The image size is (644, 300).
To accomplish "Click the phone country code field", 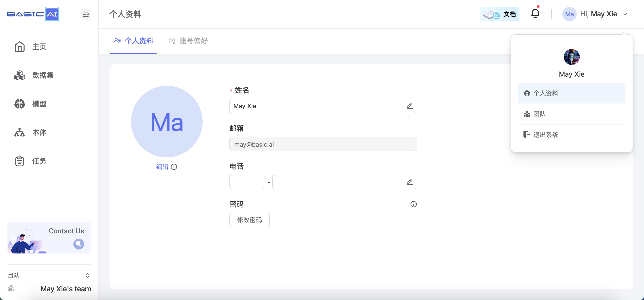I will point(247,182).
